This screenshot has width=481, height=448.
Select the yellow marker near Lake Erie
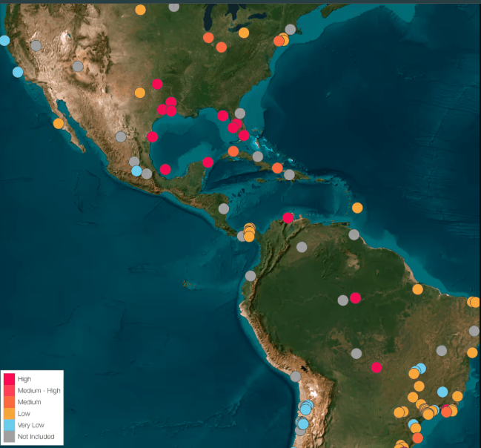[x=244, y=33]
